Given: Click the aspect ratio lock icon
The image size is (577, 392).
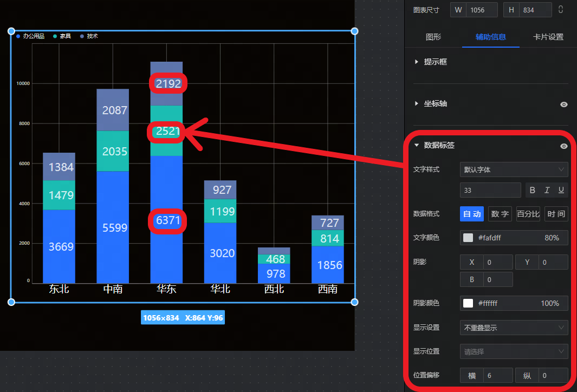Looking at the screenshot, I should pos(561,9).
